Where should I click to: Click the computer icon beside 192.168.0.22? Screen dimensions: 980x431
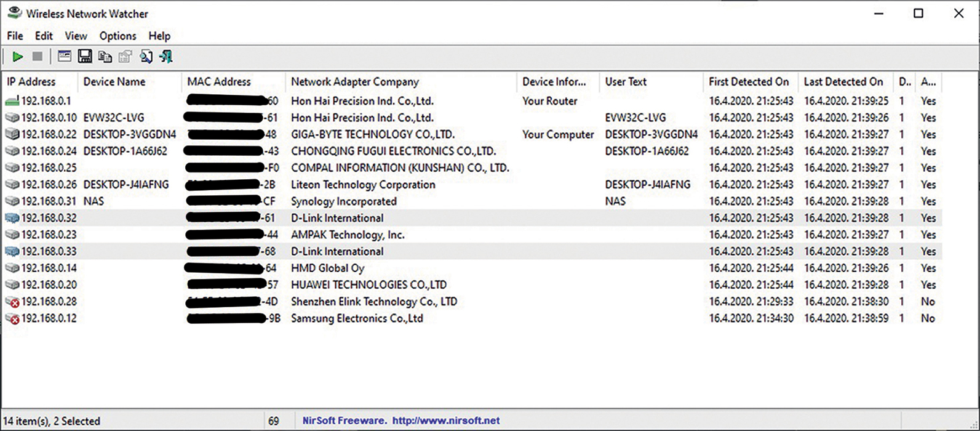point(12,134)
